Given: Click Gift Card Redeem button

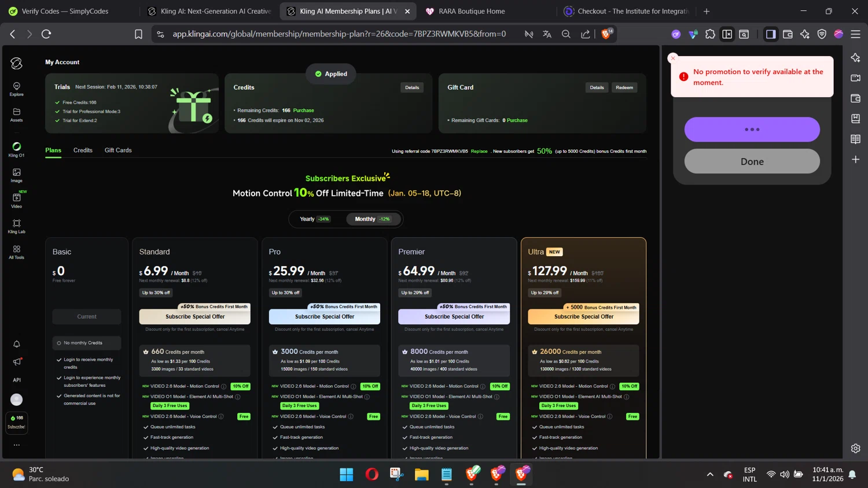Looking at the screenshot, I should [x=624, y=87].
